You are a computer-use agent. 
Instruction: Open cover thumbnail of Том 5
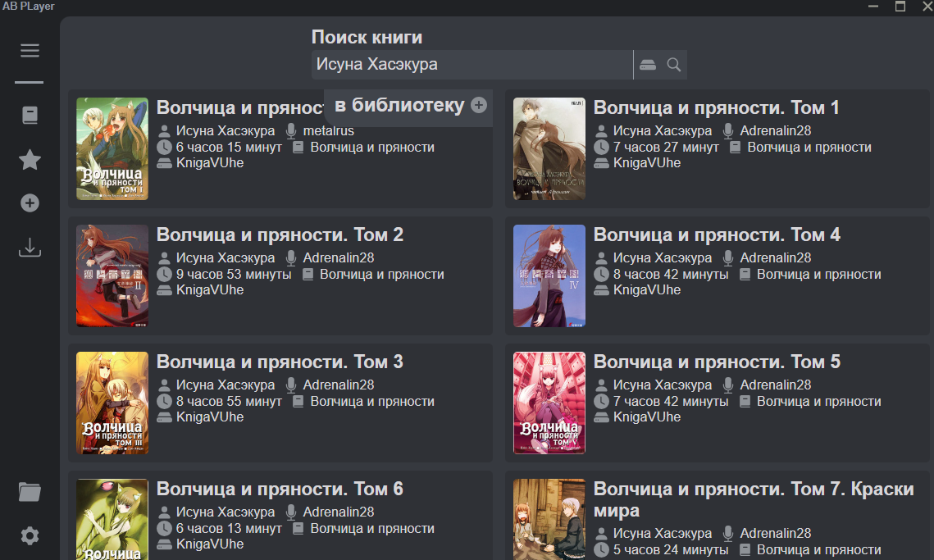(549, 403)
